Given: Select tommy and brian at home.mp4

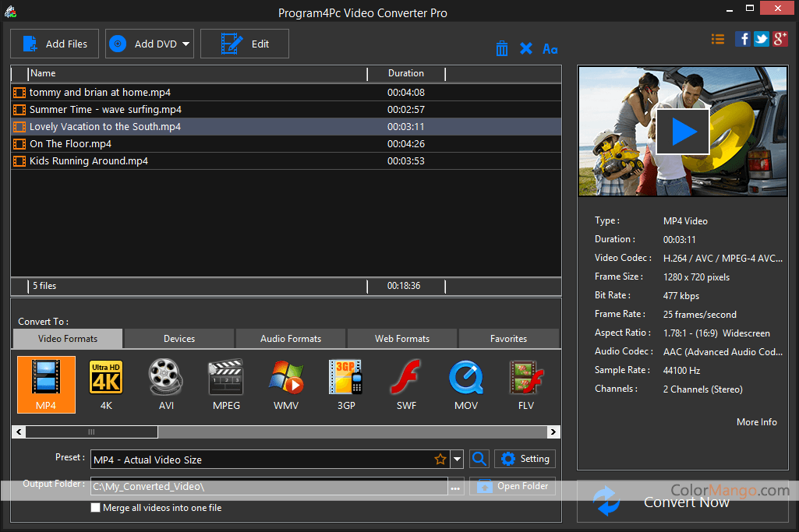Looking at the screenshot, I should point(286,92).
